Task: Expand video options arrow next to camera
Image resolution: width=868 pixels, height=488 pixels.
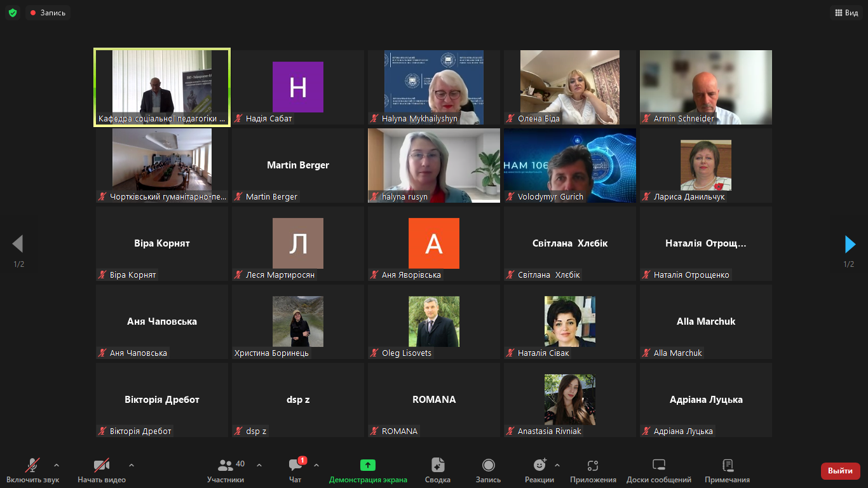Action: click(132, 465)
